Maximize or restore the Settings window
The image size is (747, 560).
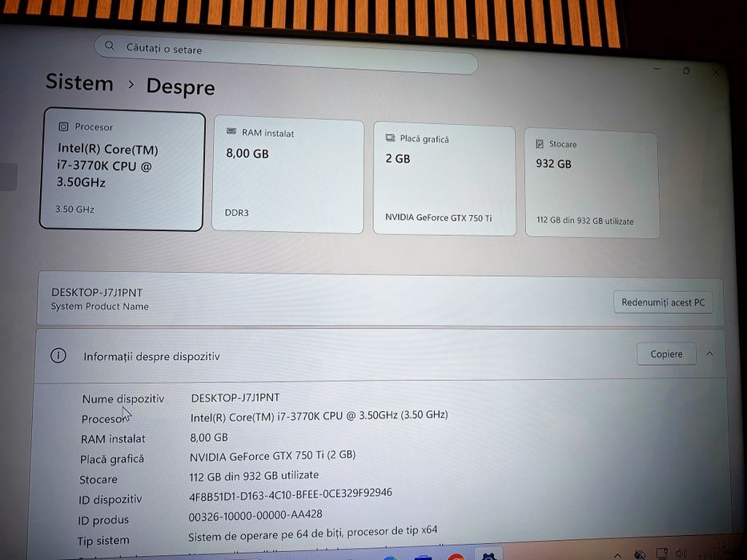click(x=686, y=71)
